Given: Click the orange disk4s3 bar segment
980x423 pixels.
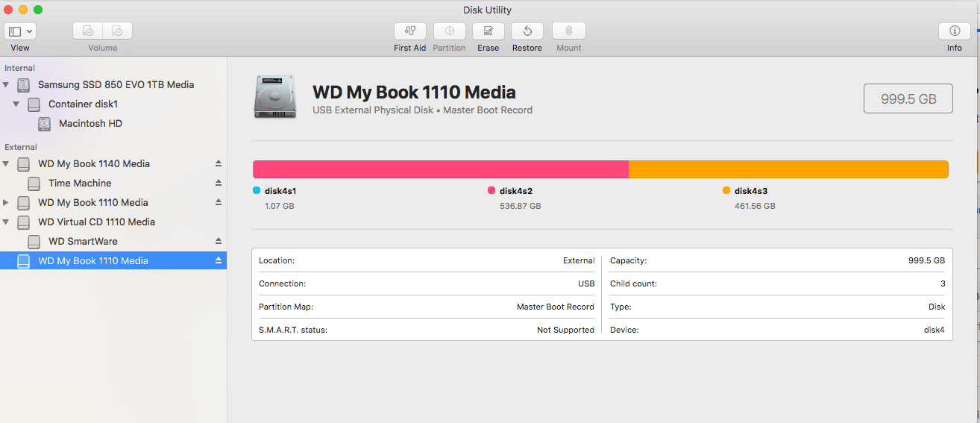Looking at the screenshot, I should (788, 169).
